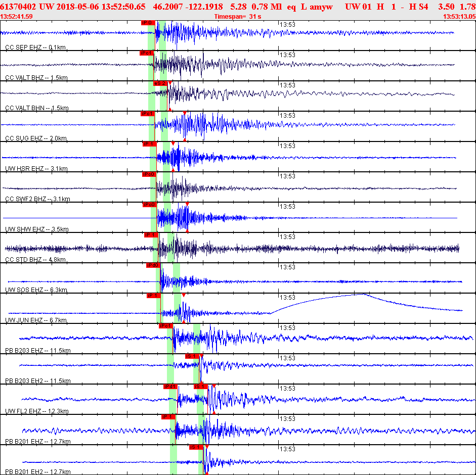The height and width of the screenshot is (475, 476).
Task: Select the iPc1 pick flag on B203 EHZ
Action: pos(166,326)
